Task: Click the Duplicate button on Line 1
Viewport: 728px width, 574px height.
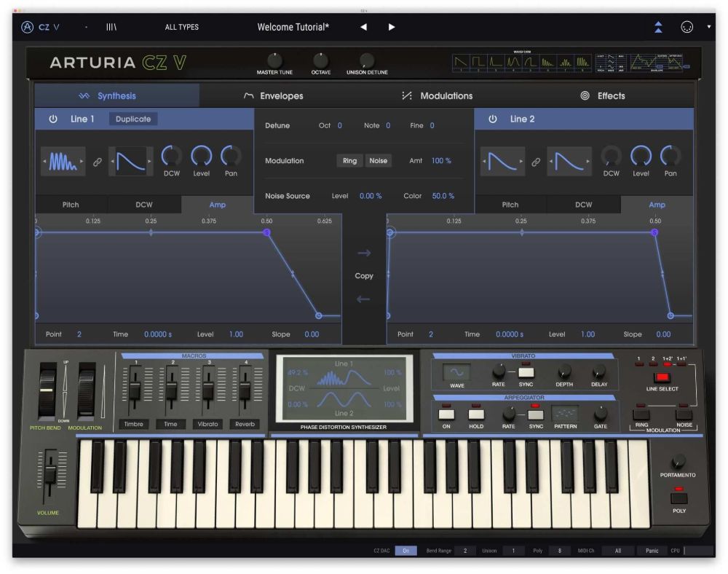Action: click(x=133, y=119)
